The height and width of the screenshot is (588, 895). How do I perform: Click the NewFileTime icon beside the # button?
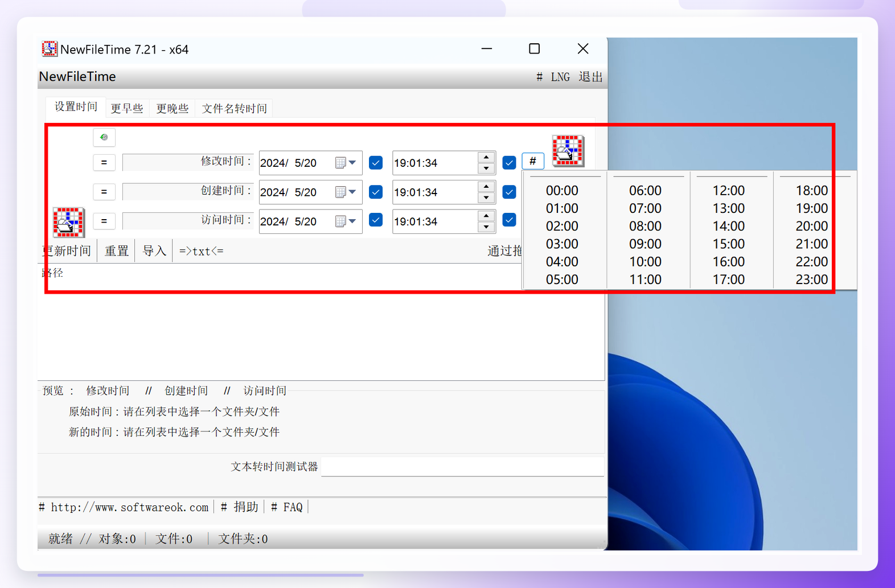tap(568, 151)
